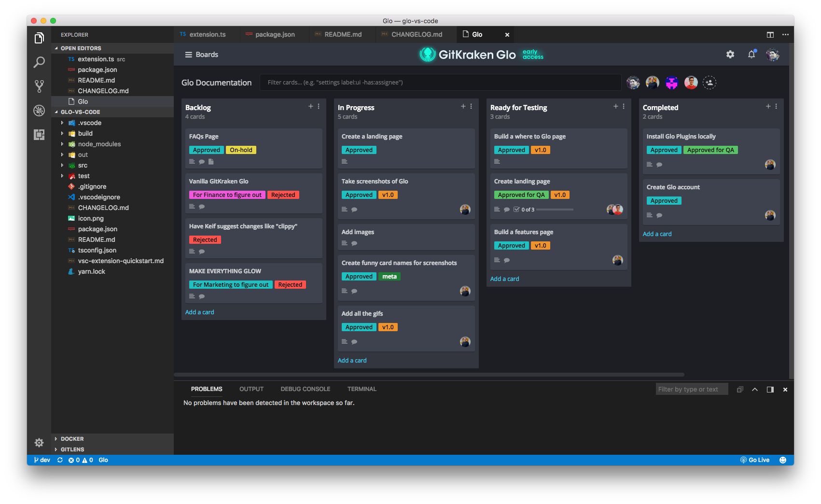Click the add member icon on board

pos(710,83)
